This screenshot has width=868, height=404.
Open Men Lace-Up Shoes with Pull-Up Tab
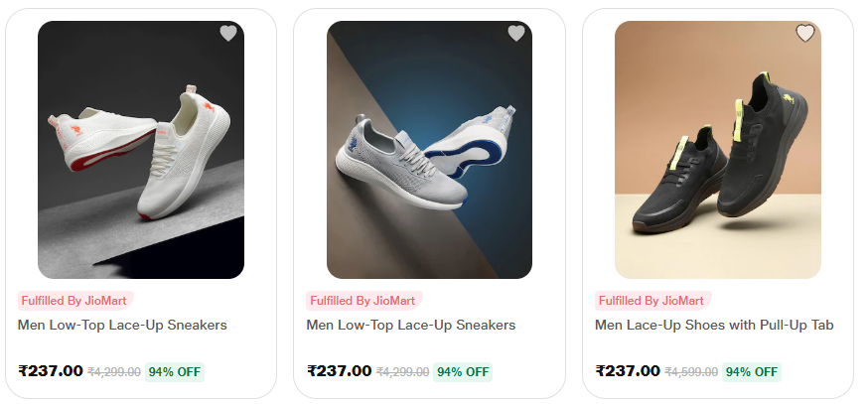pyautogui.click(x=714, y=325)
